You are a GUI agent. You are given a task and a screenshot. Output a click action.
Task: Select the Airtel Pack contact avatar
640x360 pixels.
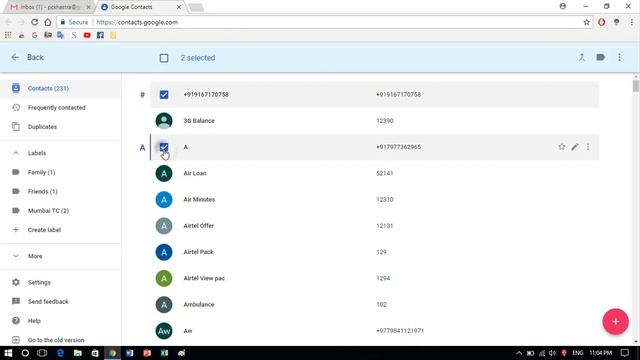[164, 252]
